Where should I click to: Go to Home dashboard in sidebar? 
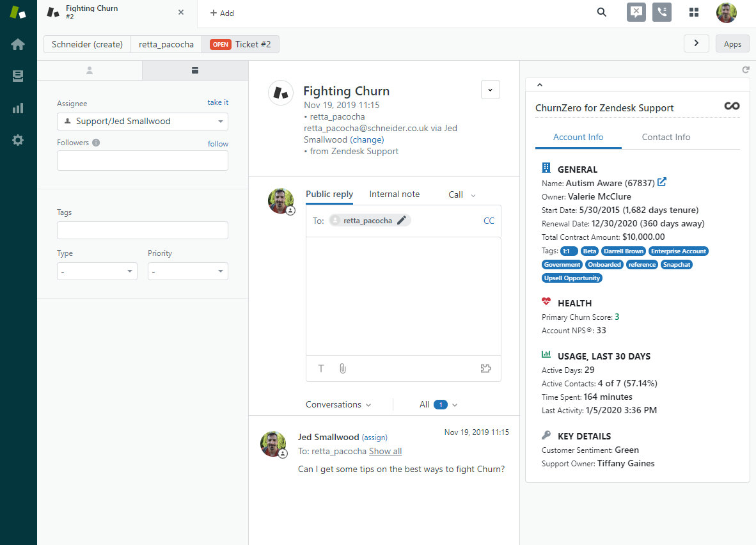pyautogui.click(x=18, y=44)
